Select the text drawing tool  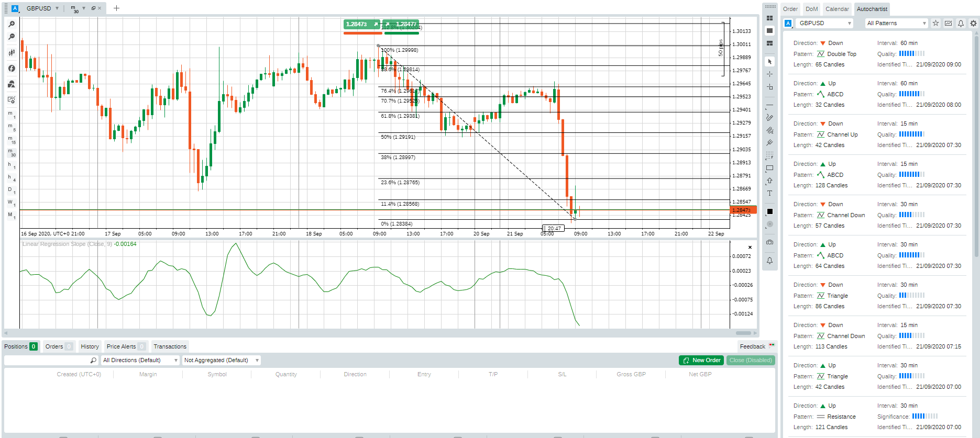pos(769,194)
